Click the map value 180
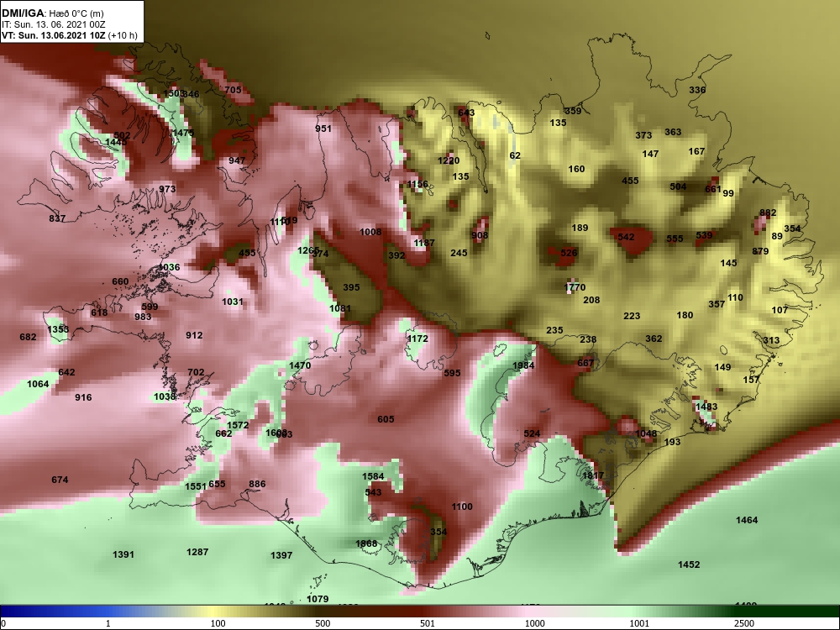Screen dimensions: 840x630 tap(685, 316)
